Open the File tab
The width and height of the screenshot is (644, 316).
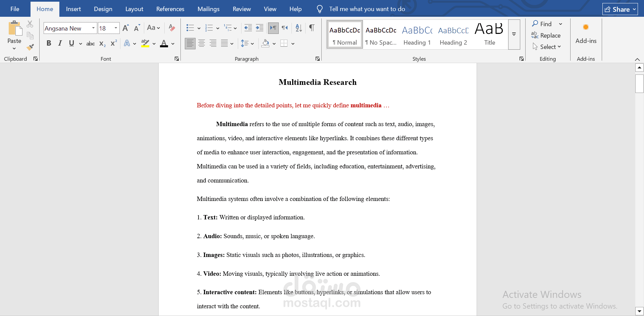[15, 9]
